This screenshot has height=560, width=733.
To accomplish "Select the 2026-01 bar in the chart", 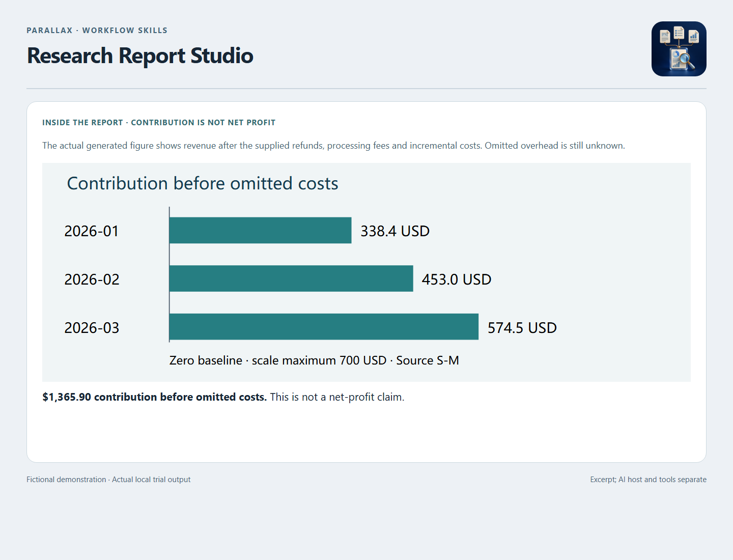I will pyautogui.click(x=260, y=230).
